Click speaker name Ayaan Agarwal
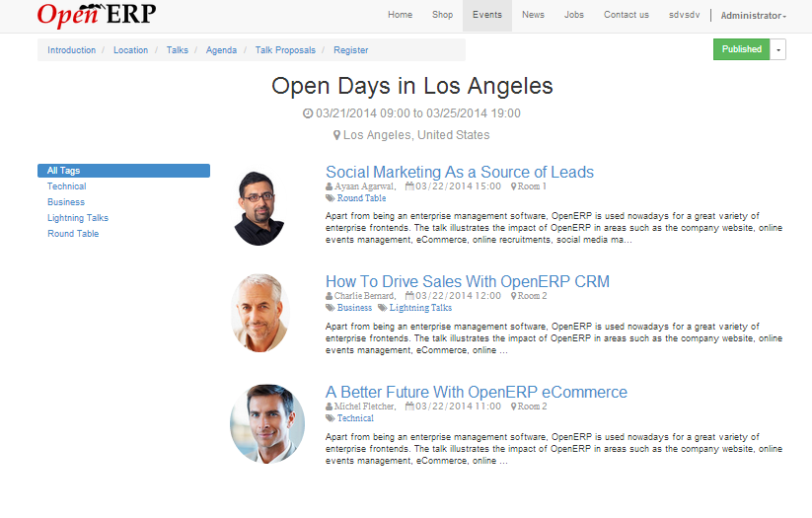 [365, 186]
